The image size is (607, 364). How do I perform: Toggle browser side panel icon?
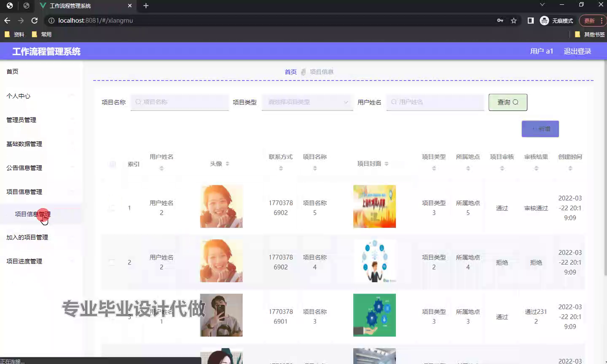[530, 21]
